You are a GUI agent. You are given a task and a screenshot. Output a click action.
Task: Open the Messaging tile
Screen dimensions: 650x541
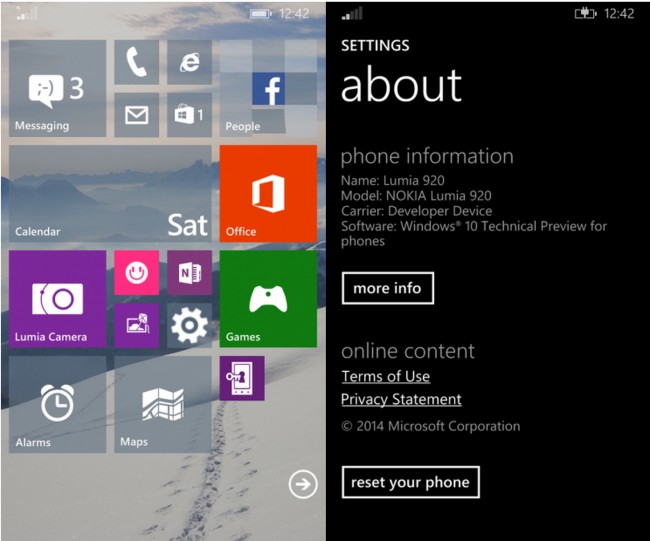(57, 88)
